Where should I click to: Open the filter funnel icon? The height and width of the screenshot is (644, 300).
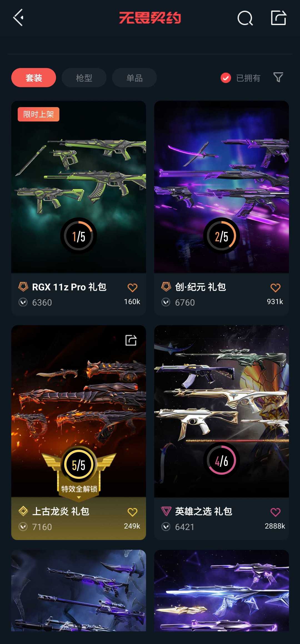click(278, 77)
